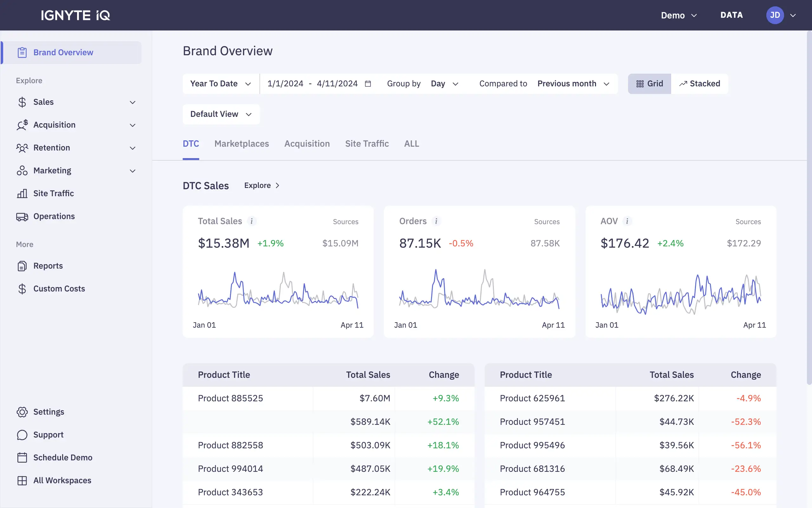
Task: Expand the Acquisition sidebar section chevron
Action: click(133, 125)
